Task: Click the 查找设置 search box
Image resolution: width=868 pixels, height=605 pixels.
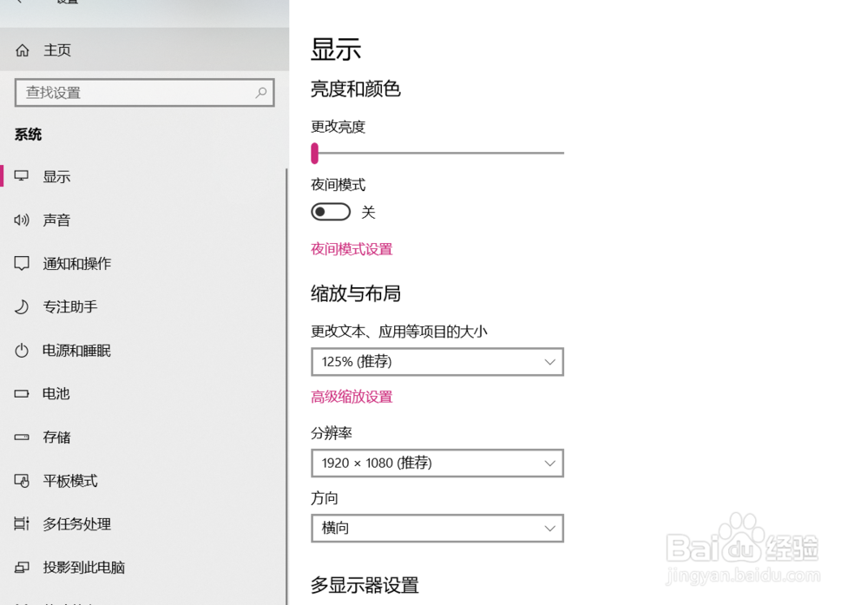Action: [x=130, y=93]
